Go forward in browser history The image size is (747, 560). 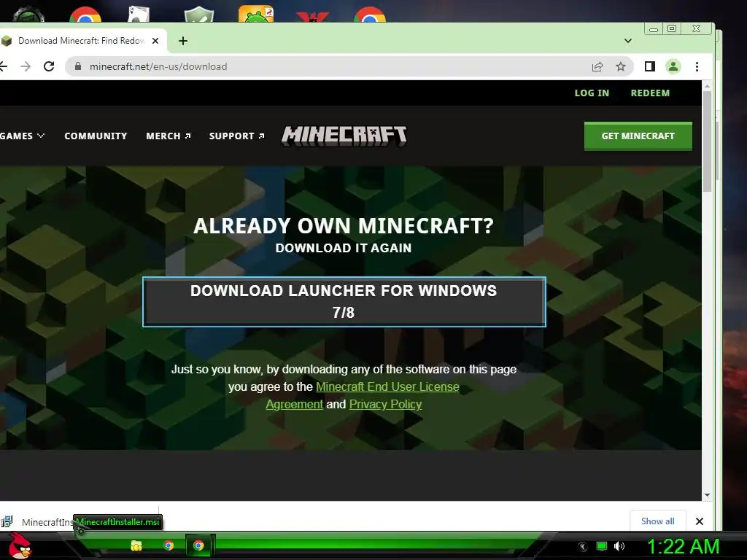[26, 66]
